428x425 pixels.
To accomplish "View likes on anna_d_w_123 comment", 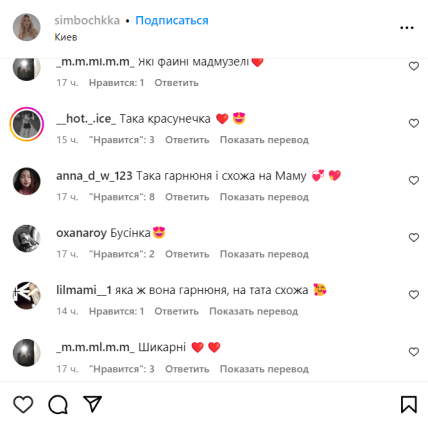I will [x=122, y=197].
